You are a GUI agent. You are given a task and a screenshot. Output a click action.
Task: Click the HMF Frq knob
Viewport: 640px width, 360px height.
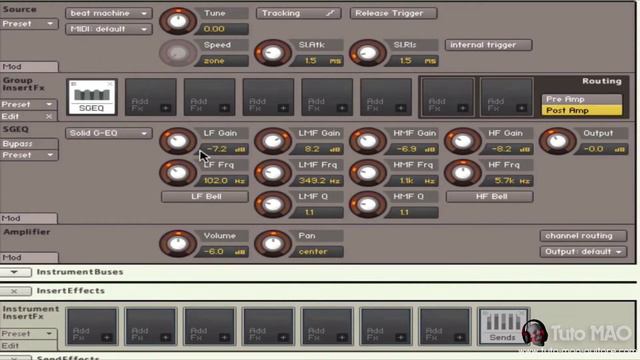368,173
